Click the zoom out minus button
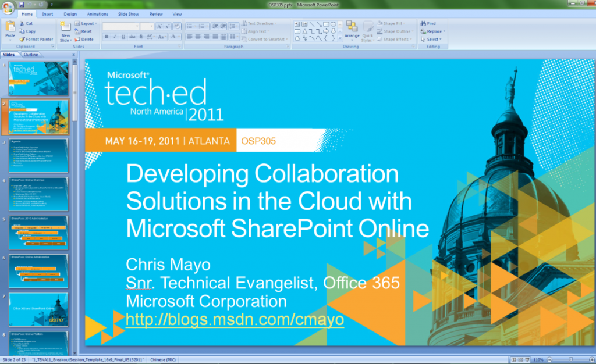 pos(549,359)
